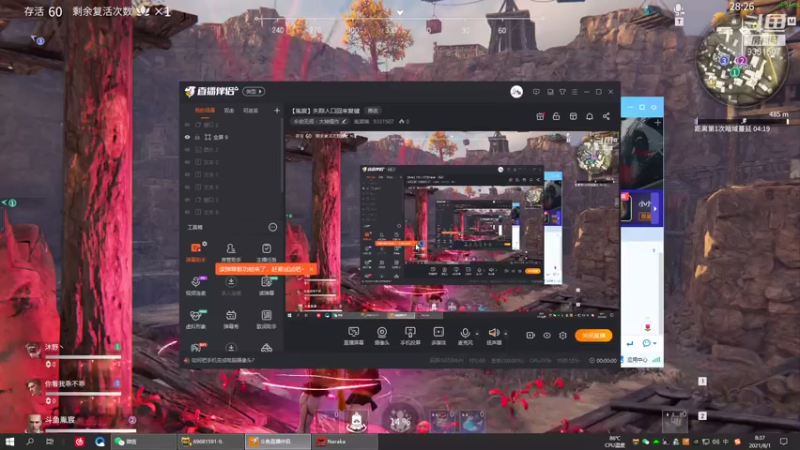The image size is (800, 450).
Task: Add a 摄像头 camera source
Action: tap(382, 336)
